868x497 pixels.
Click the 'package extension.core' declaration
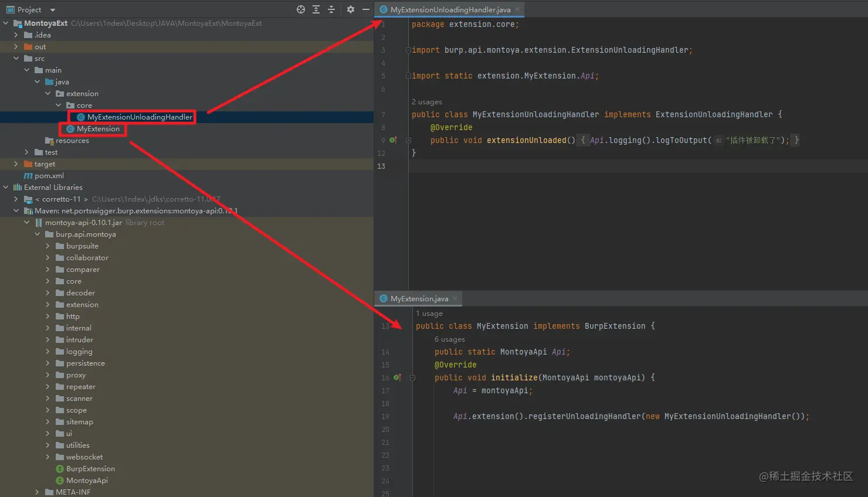coord(465,25)
